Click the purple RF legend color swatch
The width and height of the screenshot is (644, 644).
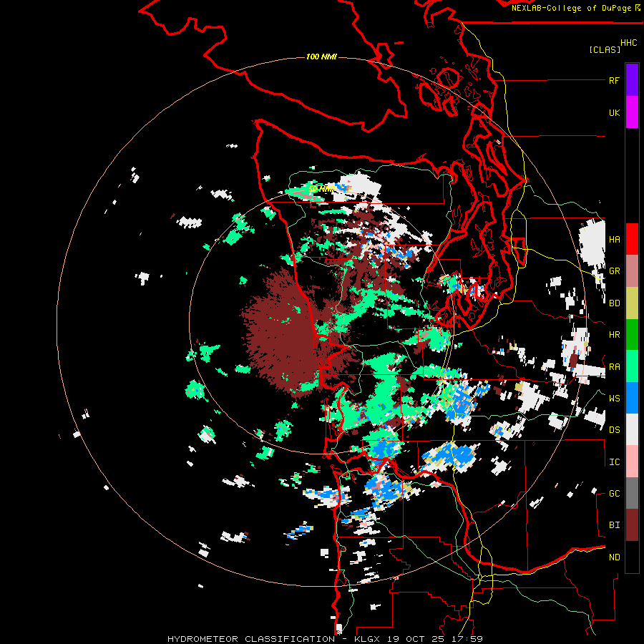632,80
